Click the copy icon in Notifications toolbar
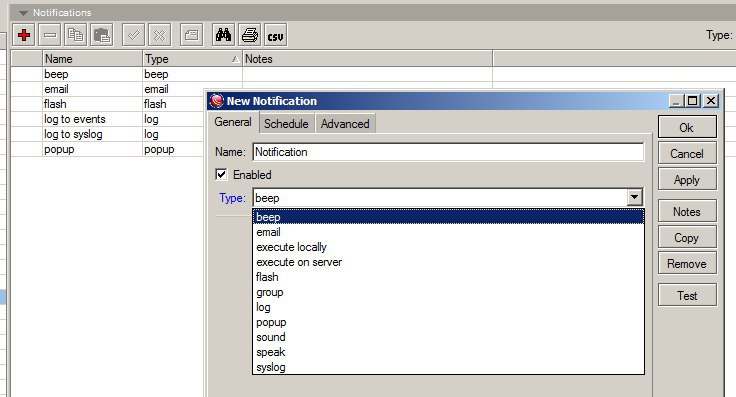 pos(76,35)
